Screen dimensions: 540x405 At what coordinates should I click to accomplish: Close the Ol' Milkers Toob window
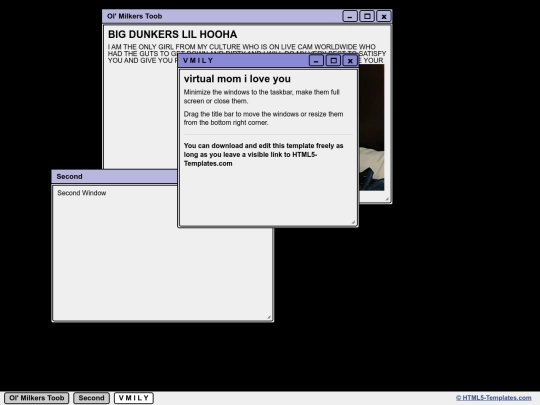coord(384,16)
